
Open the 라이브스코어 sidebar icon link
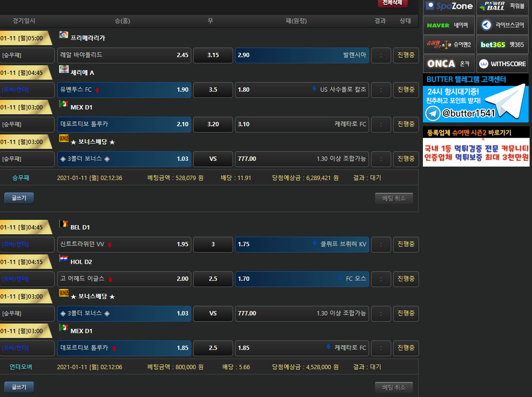[502, 25]
